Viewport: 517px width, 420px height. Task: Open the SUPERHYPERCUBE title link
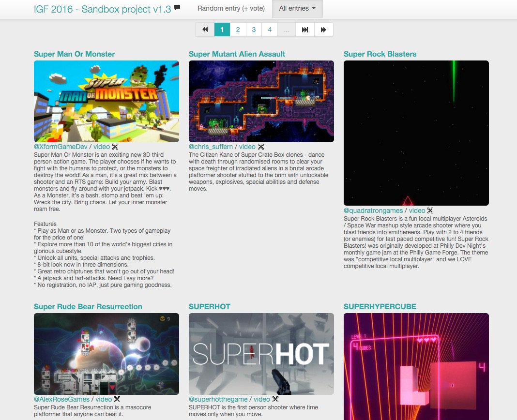pyautogui.click(x=380, y=307)
